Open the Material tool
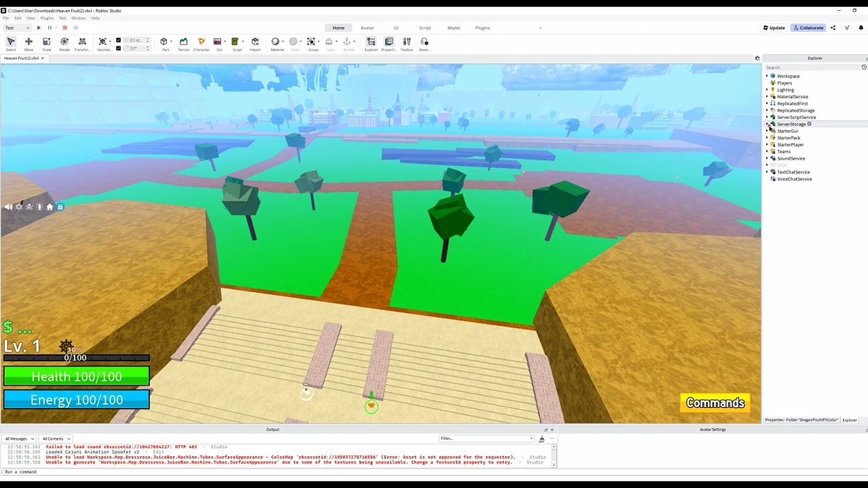 275,44
